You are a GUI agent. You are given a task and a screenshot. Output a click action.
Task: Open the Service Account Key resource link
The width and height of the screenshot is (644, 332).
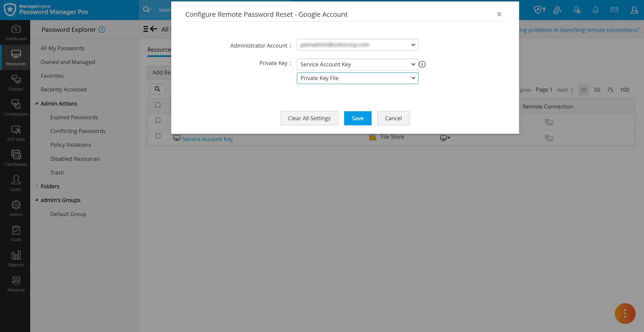click(207, 139)
